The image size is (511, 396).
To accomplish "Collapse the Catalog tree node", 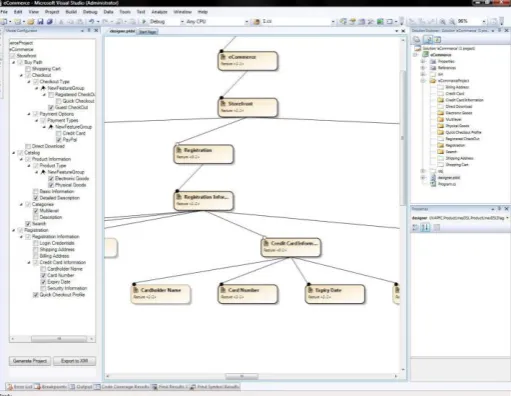I will pos(14,153).
